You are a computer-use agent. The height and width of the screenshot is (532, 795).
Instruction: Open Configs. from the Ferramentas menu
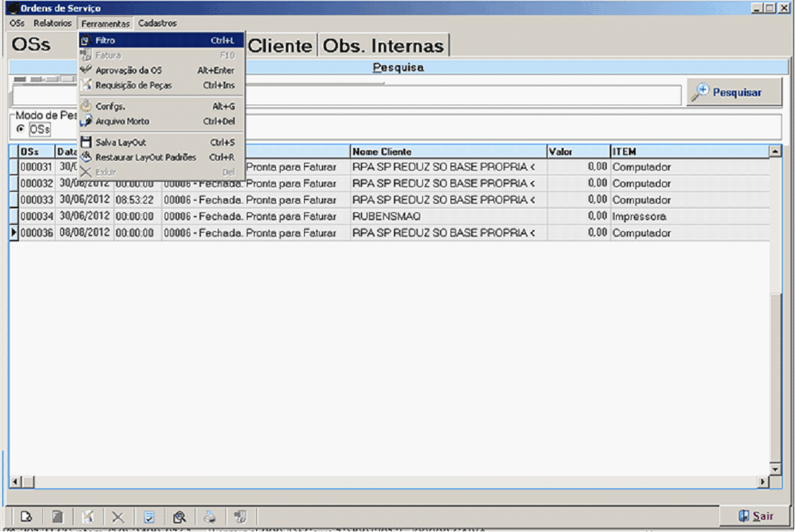coord(110,106)
